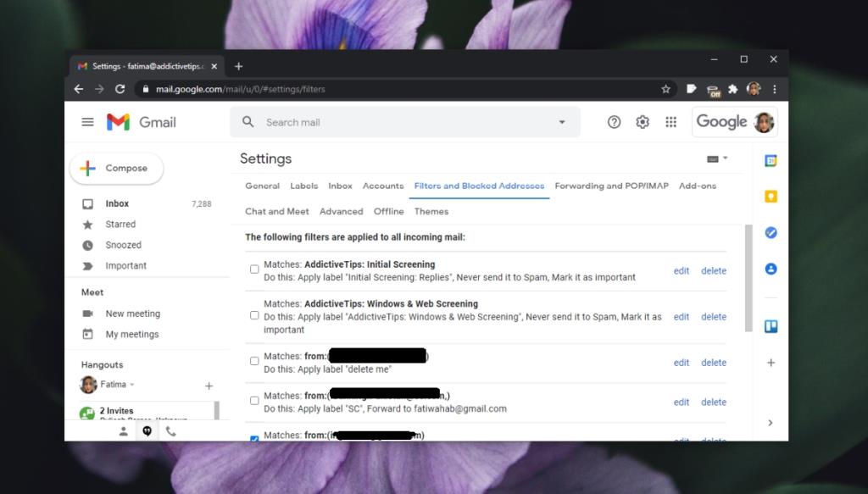Open Google Keep in the side panel

(771, 196)
